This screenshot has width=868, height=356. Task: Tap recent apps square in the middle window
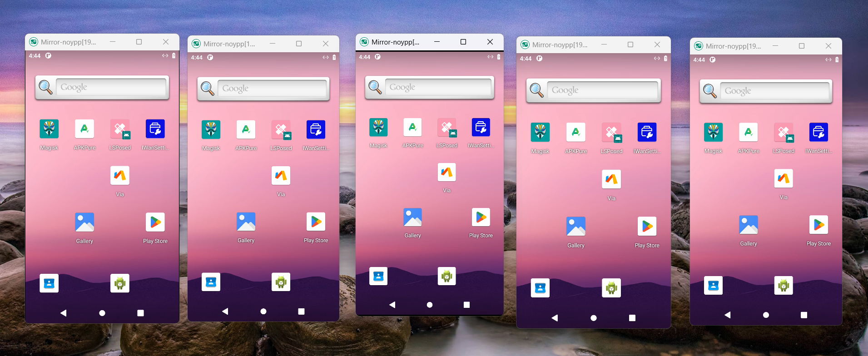click(x=466, y=305)
